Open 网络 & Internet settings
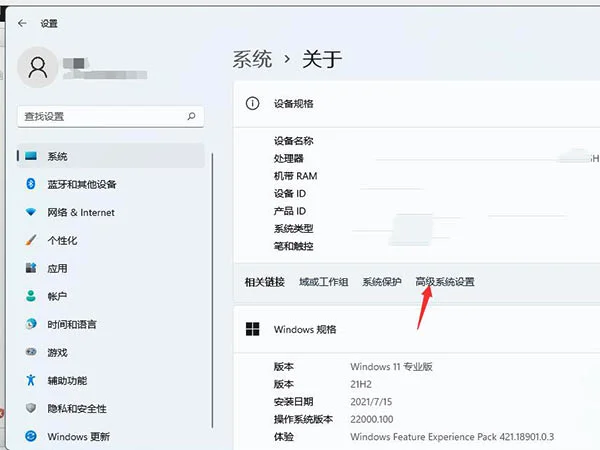 click(x=111, y=212)
